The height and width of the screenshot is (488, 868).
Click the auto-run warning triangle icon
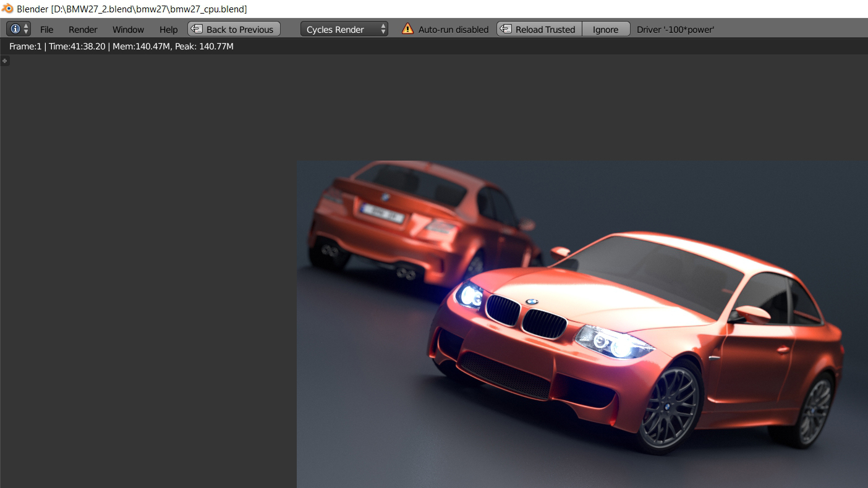(x=407, y=28)
